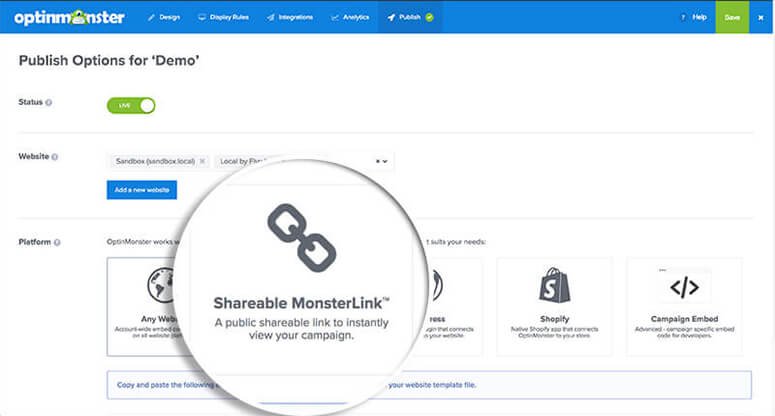
Task: Click the 'Copy and paste the following' instructions box
Action: click(x=429, y=385)
